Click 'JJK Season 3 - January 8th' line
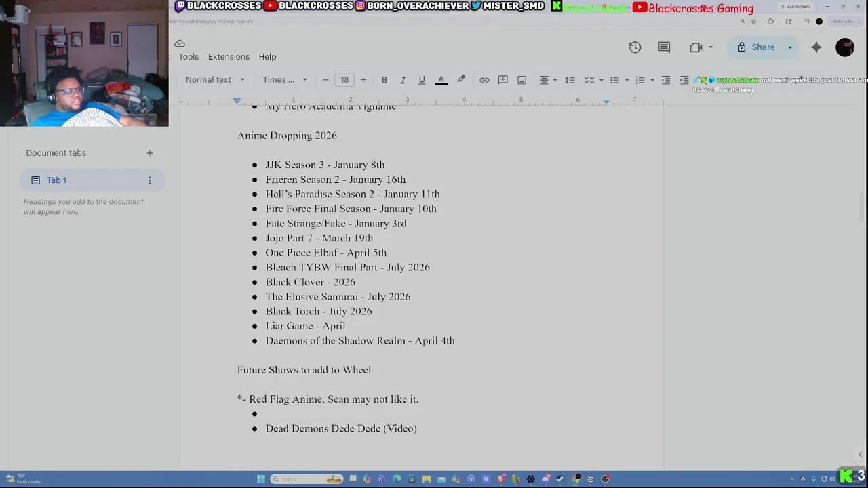This screenshot has height=488, width=868. point(325,165)
